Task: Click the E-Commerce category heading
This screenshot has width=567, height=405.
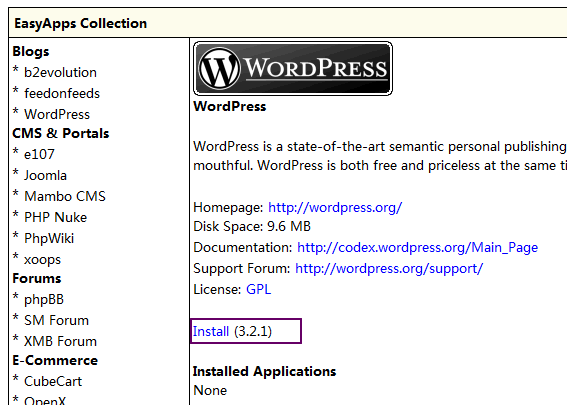Action: click(55, 361)
